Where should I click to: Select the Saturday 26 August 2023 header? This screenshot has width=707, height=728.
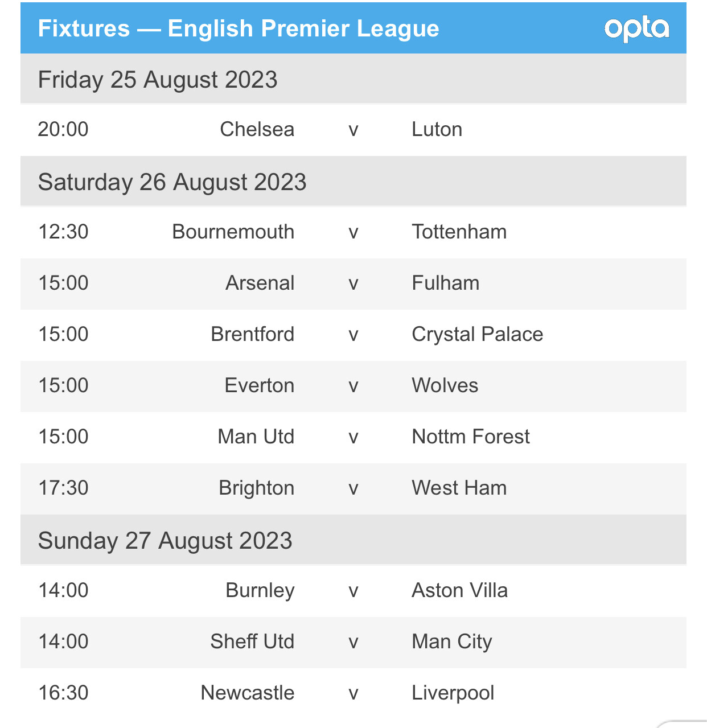(172, 182)
